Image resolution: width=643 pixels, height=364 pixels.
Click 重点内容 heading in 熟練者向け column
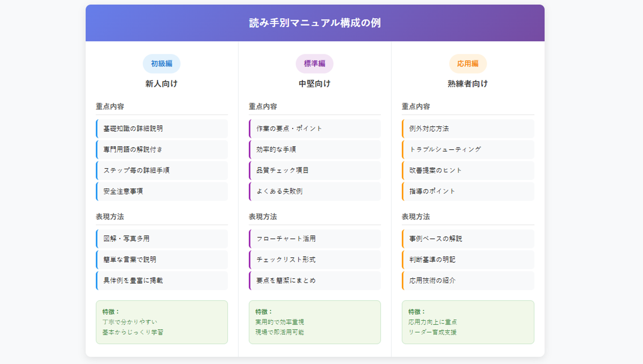click(x=416, y=106)
